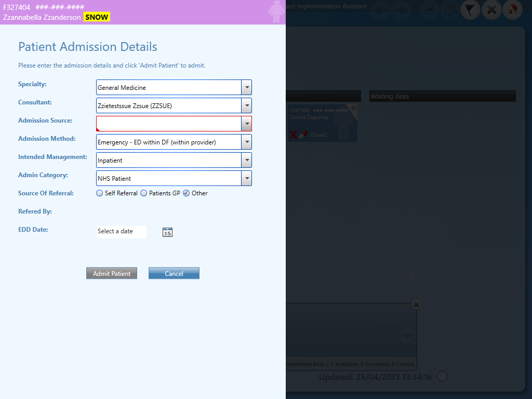This screenshot has width=532, height=399.
Task: Close the bed panel with its X
Action: (417, 304)
